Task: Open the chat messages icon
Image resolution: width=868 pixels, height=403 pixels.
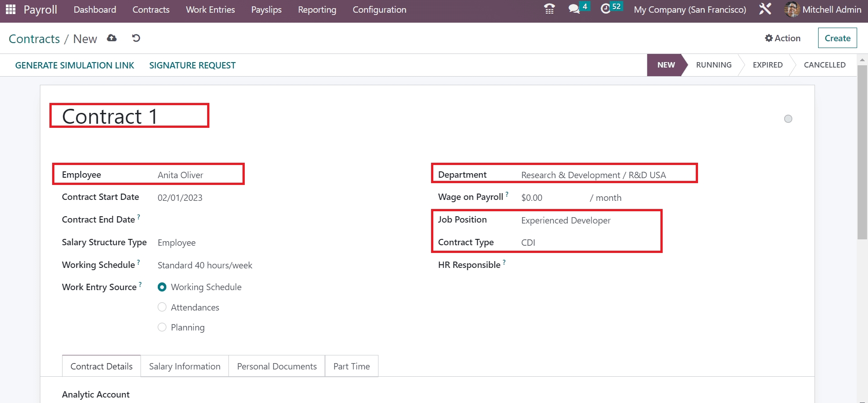Action: (574, 9)
